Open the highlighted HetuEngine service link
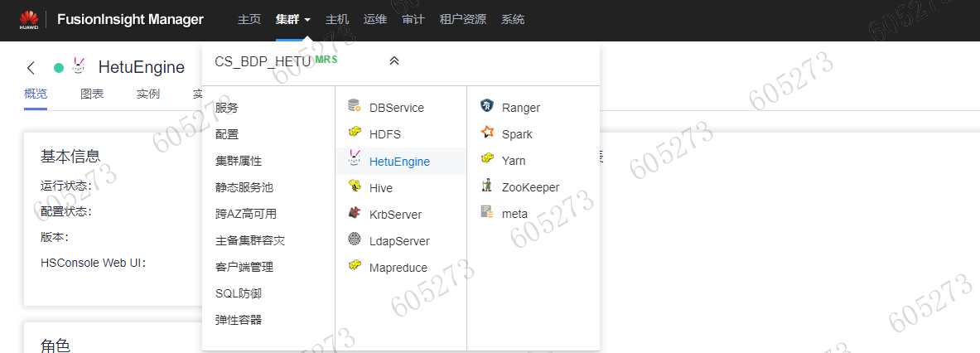This screenshot has height=353, width=980. coord(399,162)
